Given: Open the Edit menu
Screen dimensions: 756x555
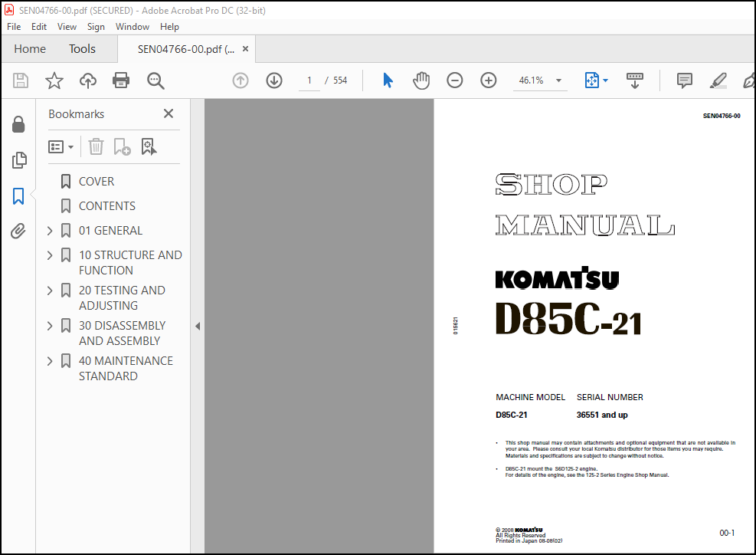Looking at the screenshot, I should coord(39,27).
